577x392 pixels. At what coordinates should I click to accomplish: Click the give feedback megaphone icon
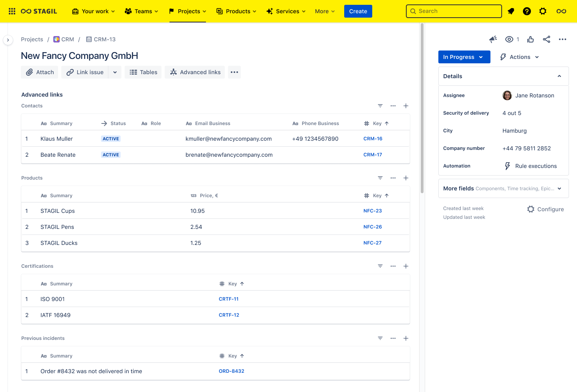(x=493, y=39)
